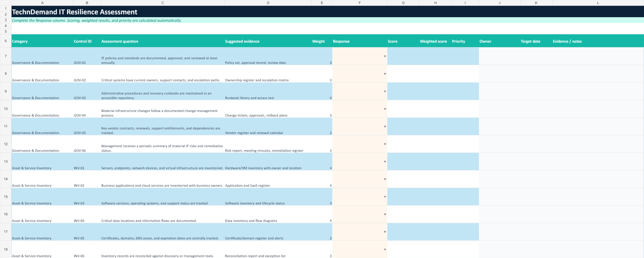This screenshot has height=258, width=644.
Task: Open the Response dropdown for GOV-04
Action: [x=385, y=109]
